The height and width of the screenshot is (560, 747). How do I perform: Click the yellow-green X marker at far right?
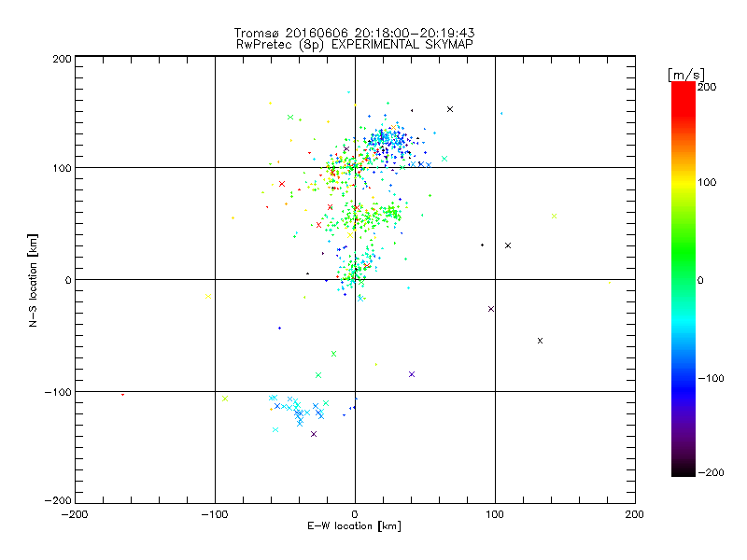[554, 217]
